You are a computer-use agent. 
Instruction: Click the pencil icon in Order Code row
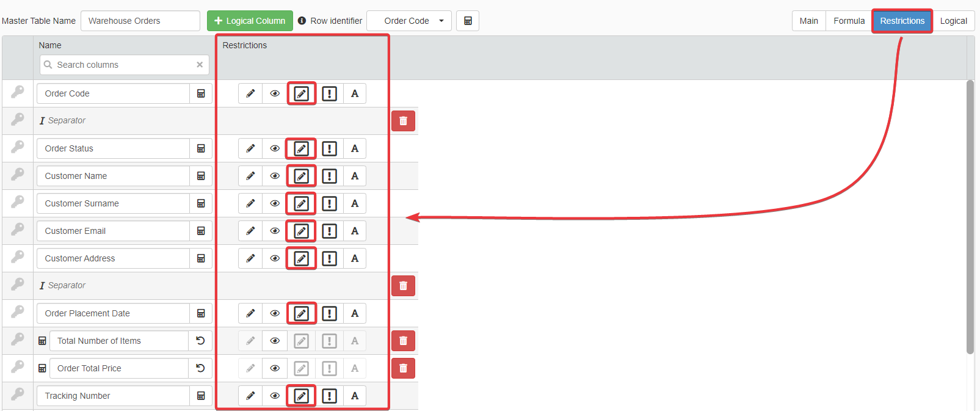coord(250,93)
